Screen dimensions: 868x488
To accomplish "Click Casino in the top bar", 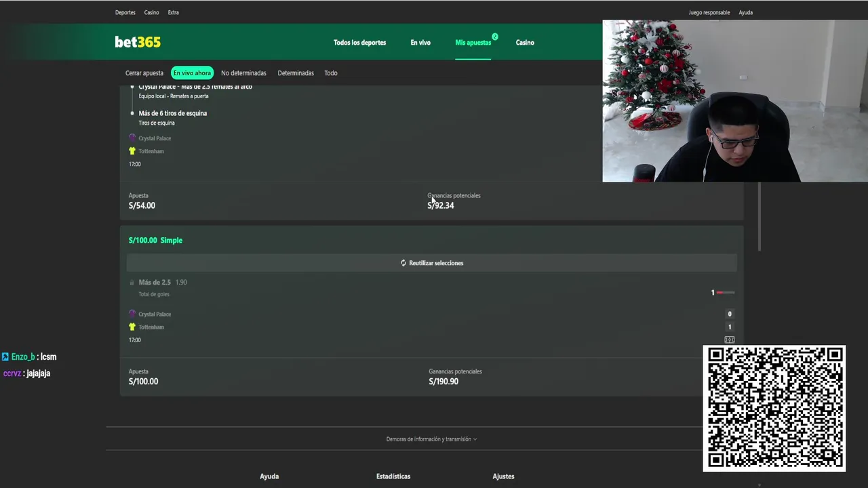I will [152, 12].
